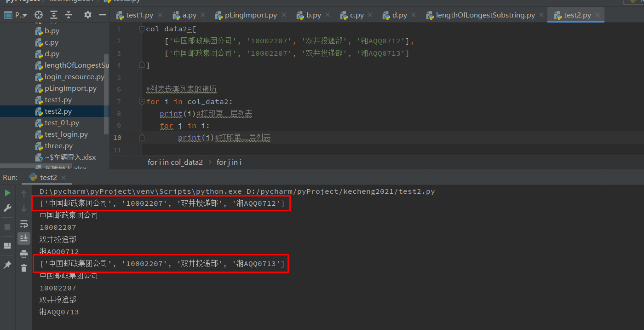
Task: Click breadcrumb 'for i in col_data2'
Action: click(x=175, y=162)
